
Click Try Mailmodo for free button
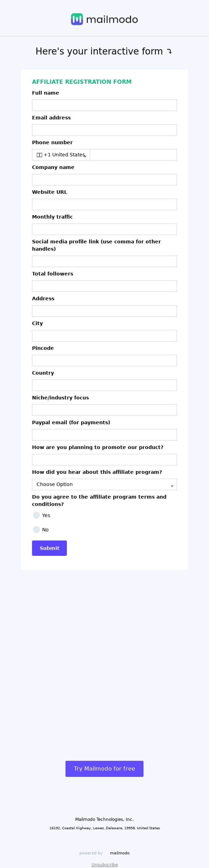pos(104,768)
